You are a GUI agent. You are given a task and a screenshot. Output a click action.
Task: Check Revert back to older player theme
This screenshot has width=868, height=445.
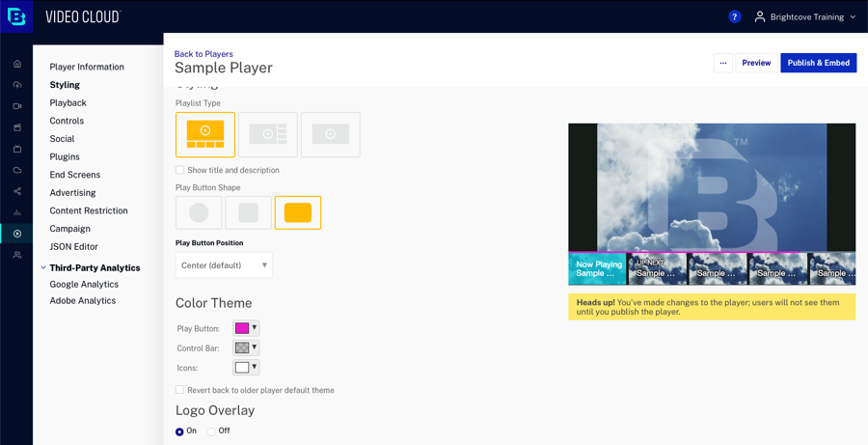pyautogui.click(x=180, y=390)
